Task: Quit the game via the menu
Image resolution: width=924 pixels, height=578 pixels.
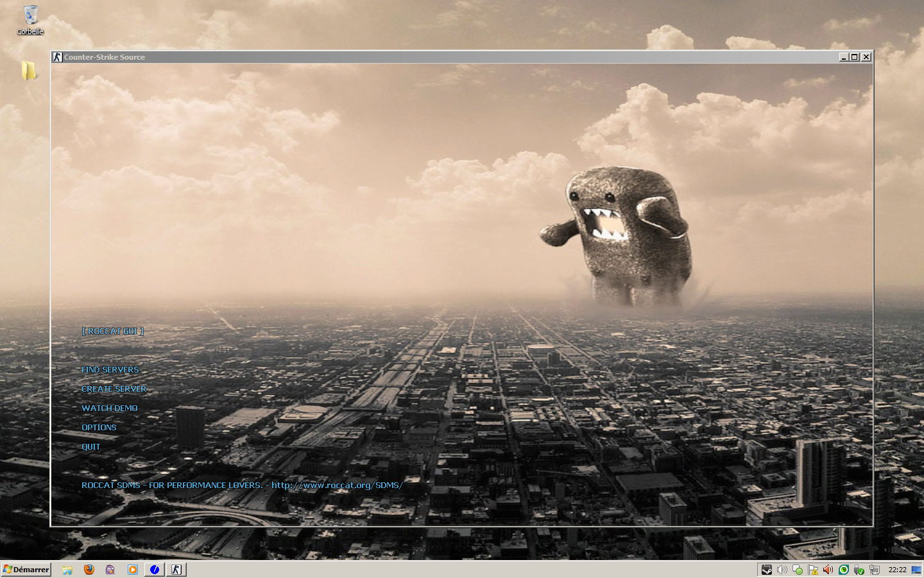Action: tap(90, 446)
